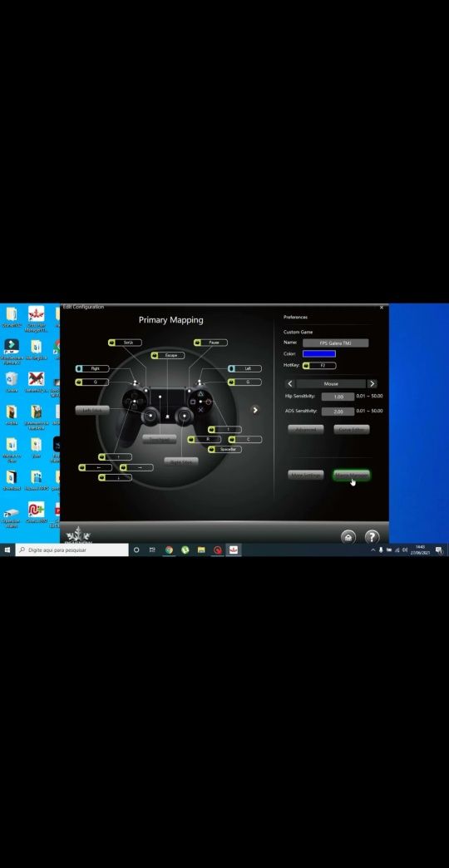Open the Curve Editor button

352,429
